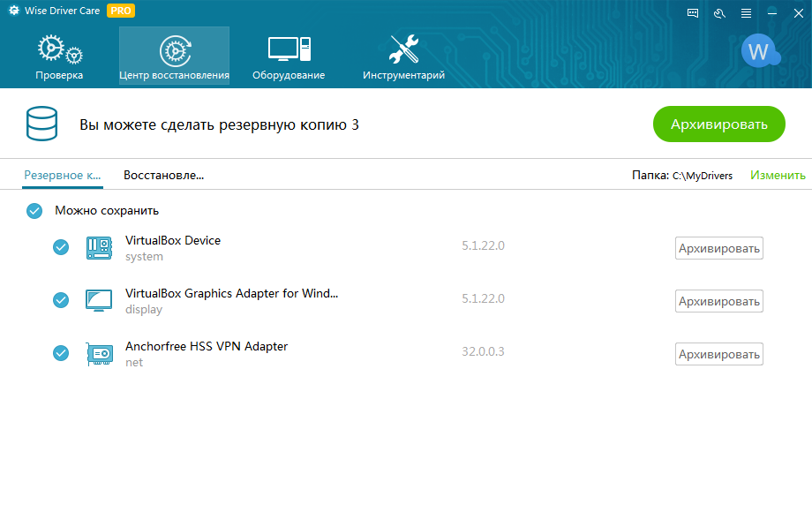Click the 'Вы можете сделать резервную копию 3' text
Screen dimensions: 812x512
point(219,124)
